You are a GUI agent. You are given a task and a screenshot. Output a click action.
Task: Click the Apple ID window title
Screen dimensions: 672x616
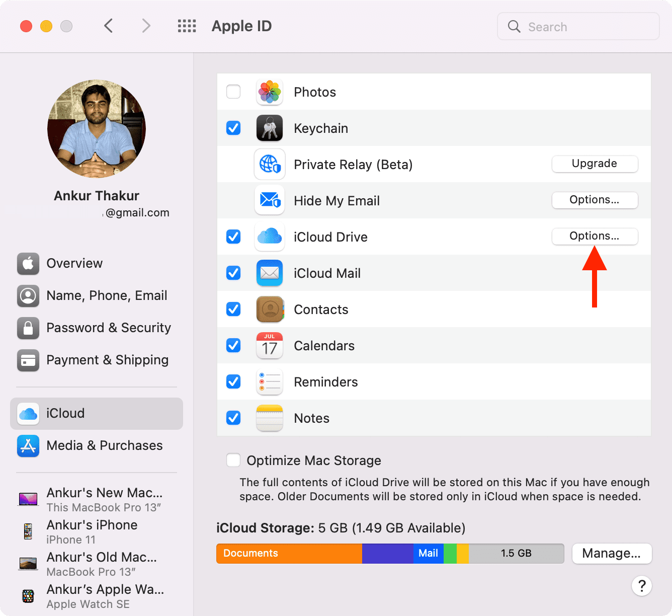click(241, 26)
